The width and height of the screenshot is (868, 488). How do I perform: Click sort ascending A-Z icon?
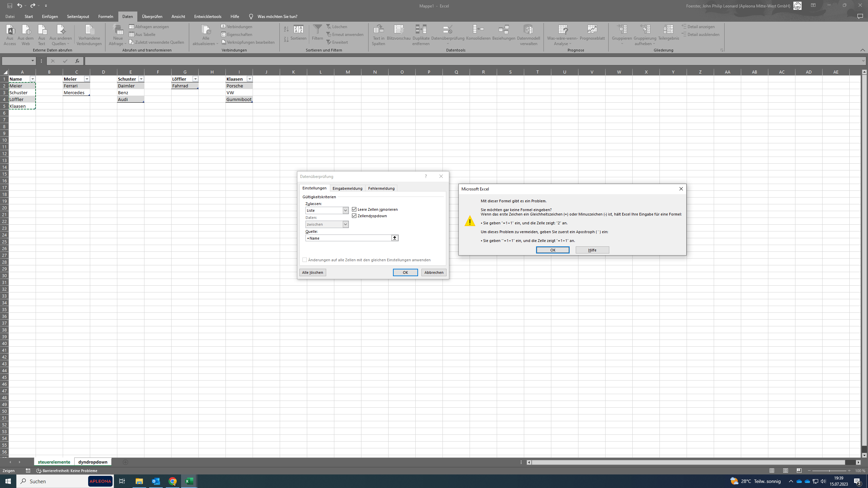pos(286,29)
